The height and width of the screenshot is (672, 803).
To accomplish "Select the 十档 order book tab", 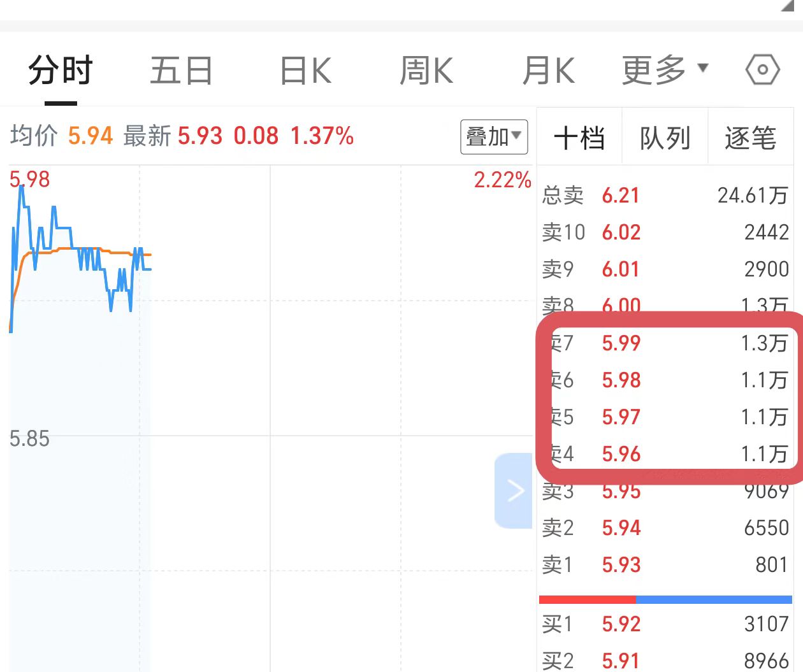I will (x=579, y=137).
